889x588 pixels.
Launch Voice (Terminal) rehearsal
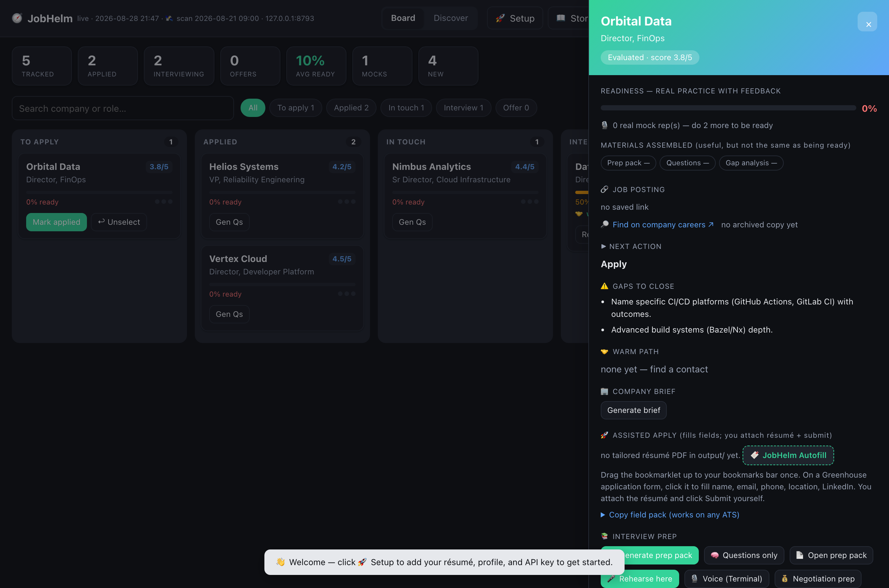click(x=727, y=579)
